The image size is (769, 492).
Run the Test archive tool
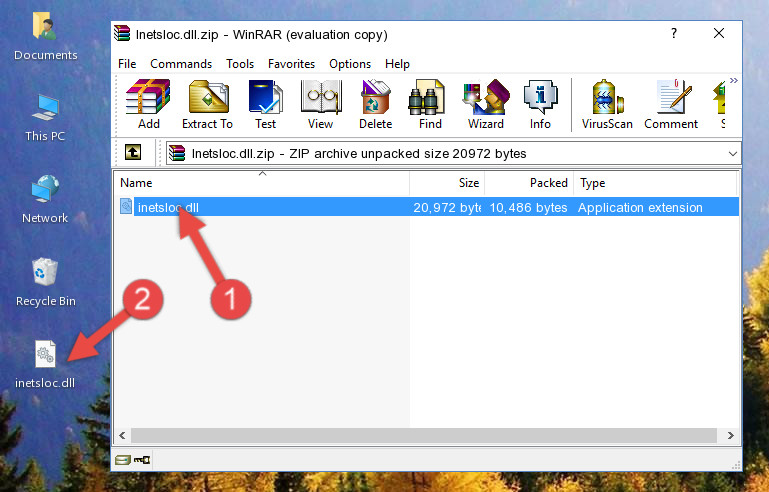(x=265, y=104)
